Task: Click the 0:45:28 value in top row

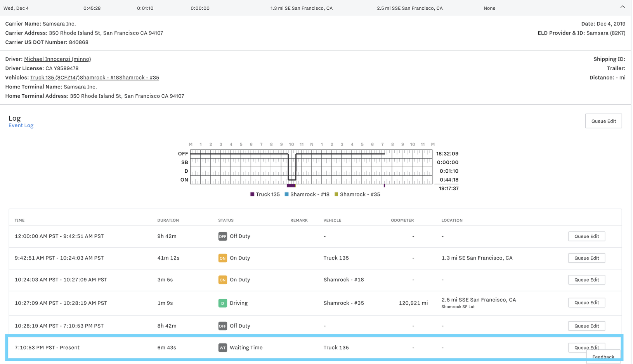Action: click(x=92, y=8)
